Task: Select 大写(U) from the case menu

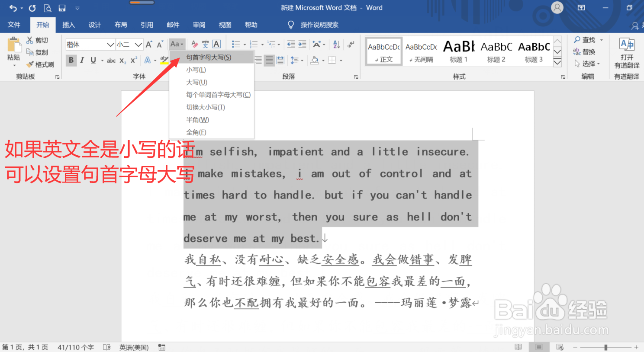Action: point(196,82)
